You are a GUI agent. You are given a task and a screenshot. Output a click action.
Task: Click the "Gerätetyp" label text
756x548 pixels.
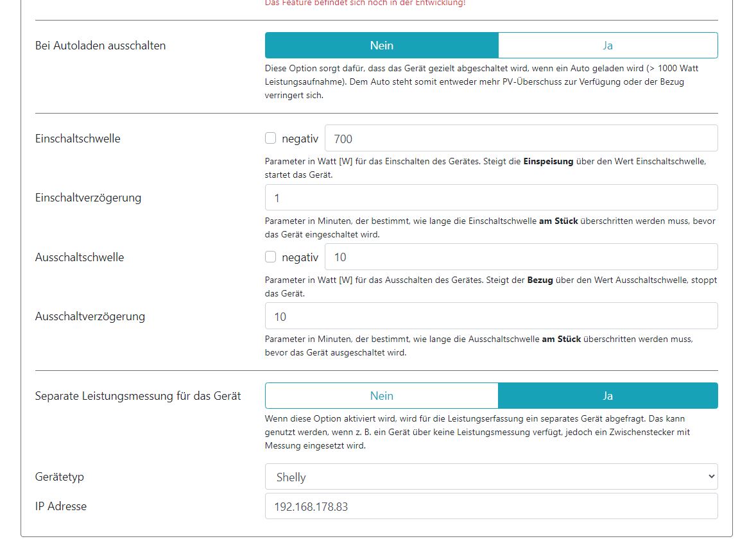click(60, 477)
